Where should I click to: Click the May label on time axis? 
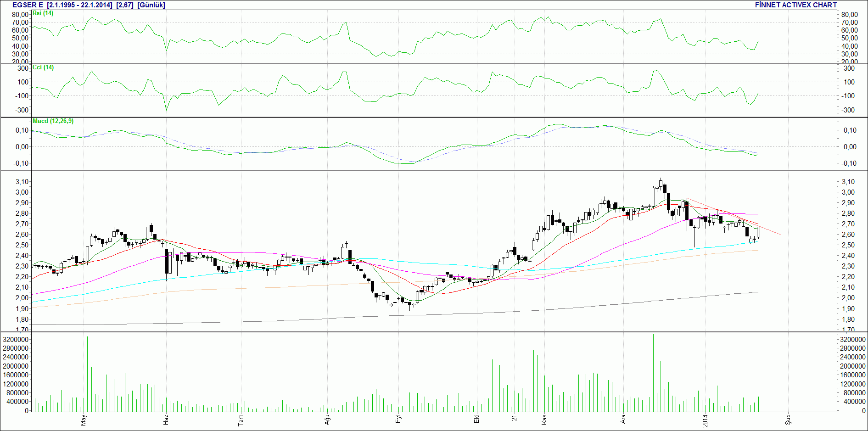point(84,420)
